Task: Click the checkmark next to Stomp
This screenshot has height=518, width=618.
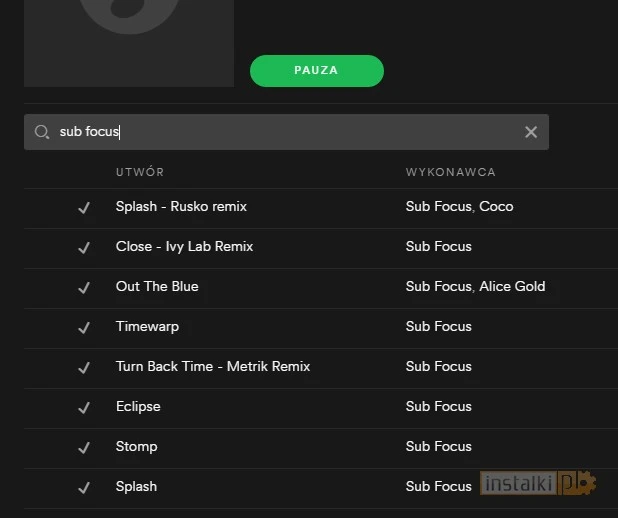Action: (x=84, y=447)
